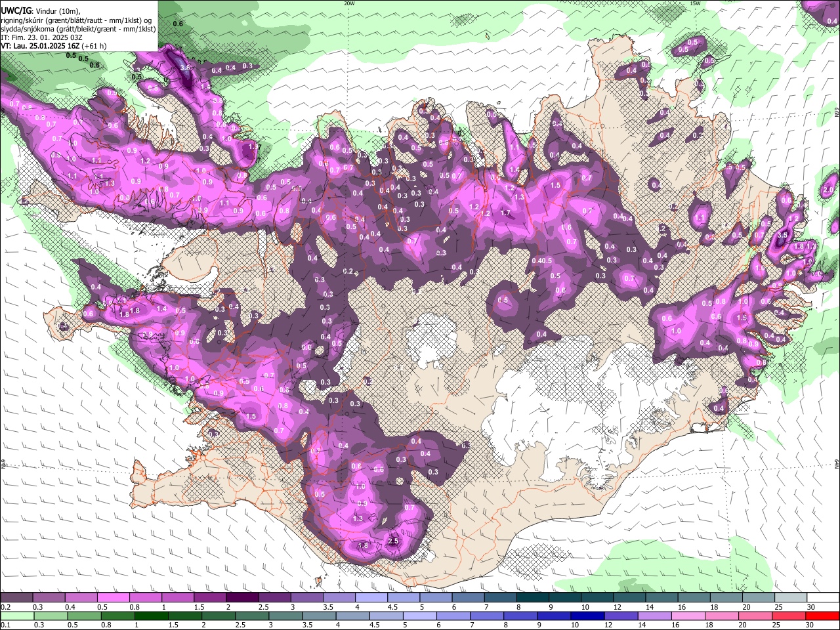Viewport: 840px width, 630px height.
Task: Click the 30 label in the bottom legend row
Action: click(x=810, y=625)
